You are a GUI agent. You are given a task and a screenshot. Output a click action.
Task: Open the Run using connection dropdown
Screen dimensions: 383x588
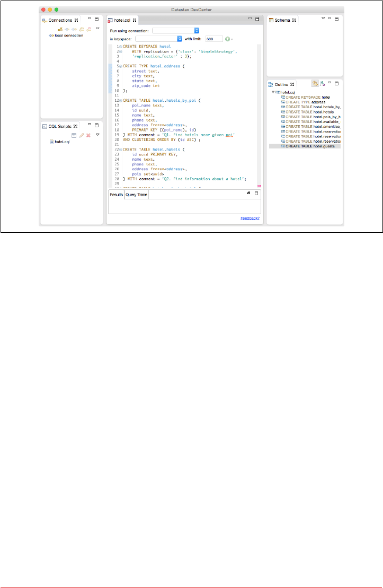coord(176,31)
